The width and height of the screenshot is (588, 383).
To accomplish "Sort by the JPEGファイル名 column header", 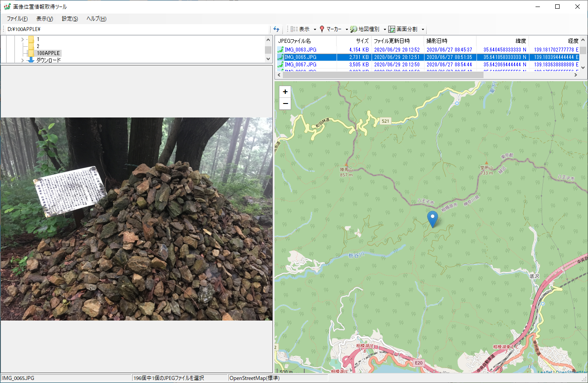I will coord(306,41).
